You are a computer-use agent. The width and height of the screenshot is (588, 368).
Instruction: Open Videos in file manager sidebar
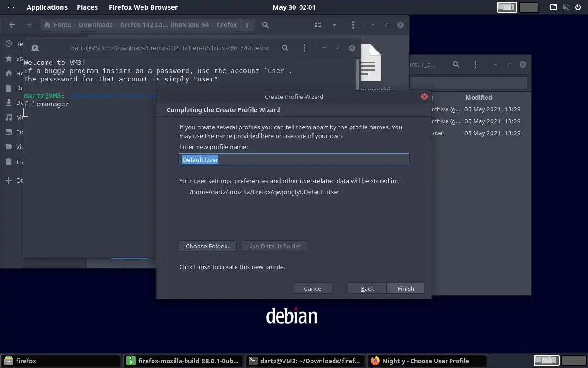(x=14, y=147)
